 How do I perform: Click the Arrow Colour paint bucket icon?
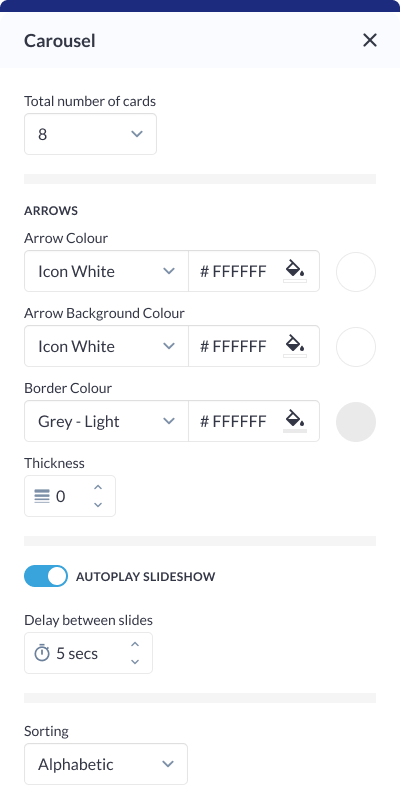coord(295,271)
